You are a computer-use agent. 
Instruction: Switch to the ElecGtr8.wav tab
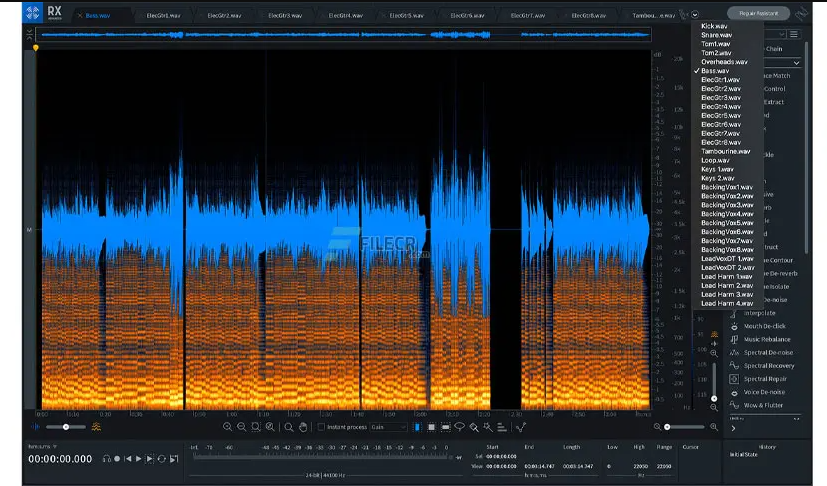[589, 15]
